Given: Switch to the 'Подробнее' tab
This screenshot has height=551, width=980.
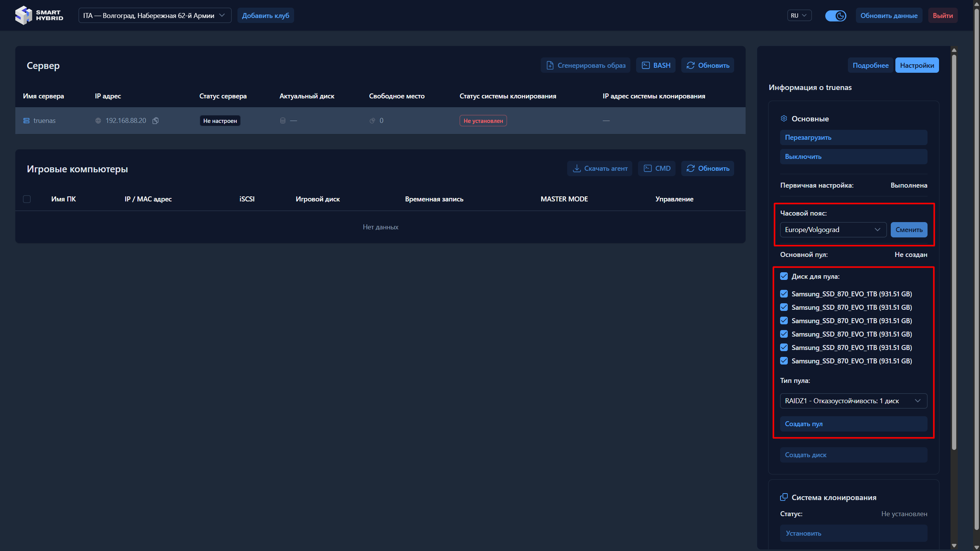Looking at the screenshot, I should coord(870,65).
